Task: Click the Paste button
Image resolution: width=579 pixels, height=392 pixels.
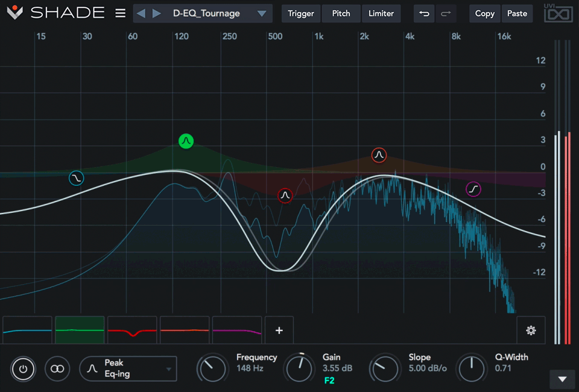Action: point(517,13)
